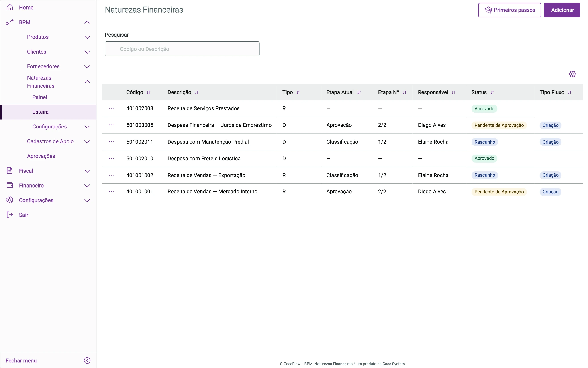588x368 pixels.
Task: Click Pendente de Aprovação badge for 501003005
Action: (499, 125)
